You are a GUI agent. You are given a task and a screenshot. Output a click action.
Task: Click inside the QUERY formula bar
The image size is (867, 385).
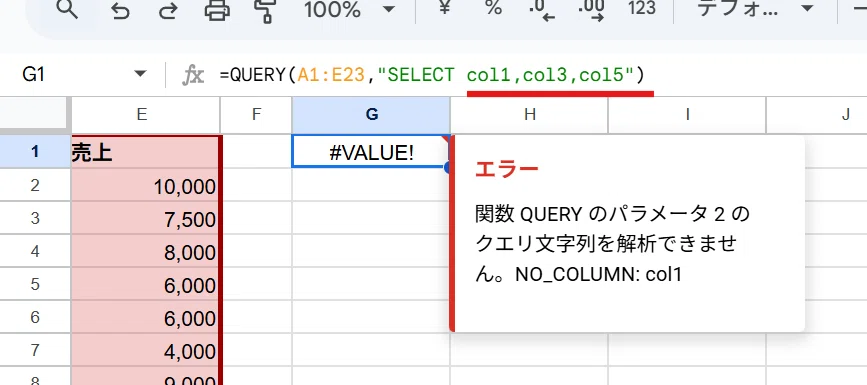point(431,74)
